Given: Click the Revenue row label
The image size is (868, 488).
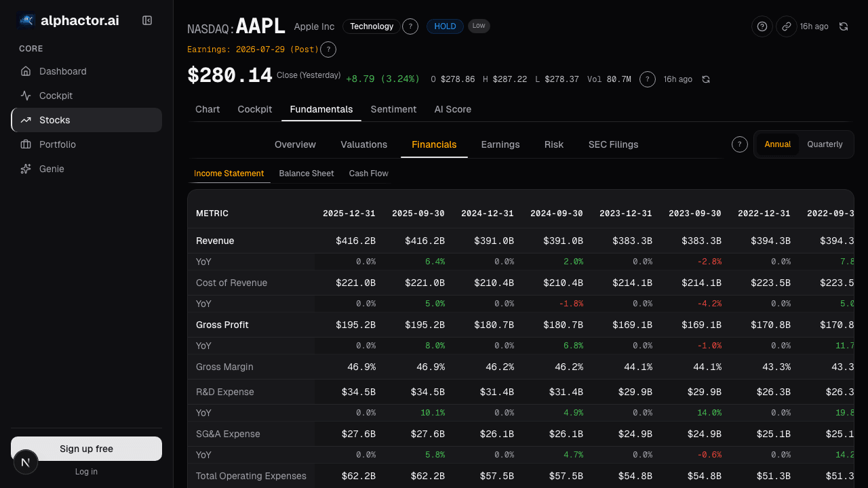Looking at the screenshot, I should (x=215, y=241).
